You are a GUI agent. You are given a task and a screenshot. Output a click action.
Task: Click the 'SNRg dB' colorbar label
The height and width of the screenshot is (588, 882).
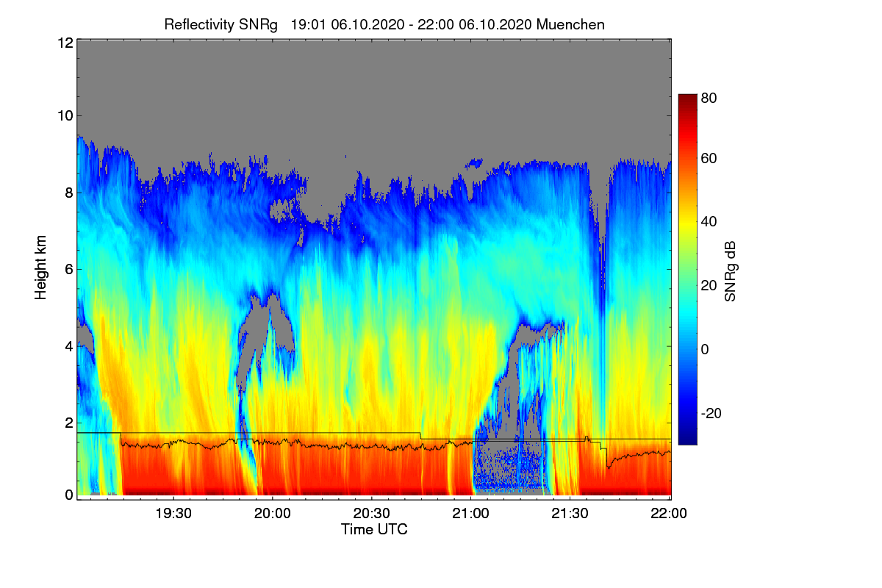(730, 271)
